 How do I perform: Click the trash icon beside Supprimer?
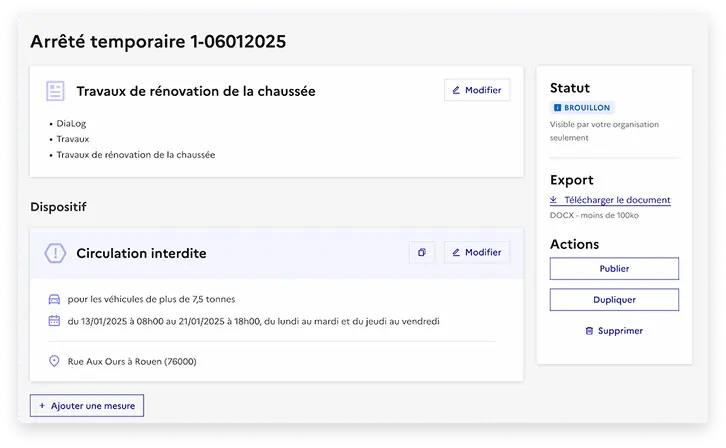(589, 331)
